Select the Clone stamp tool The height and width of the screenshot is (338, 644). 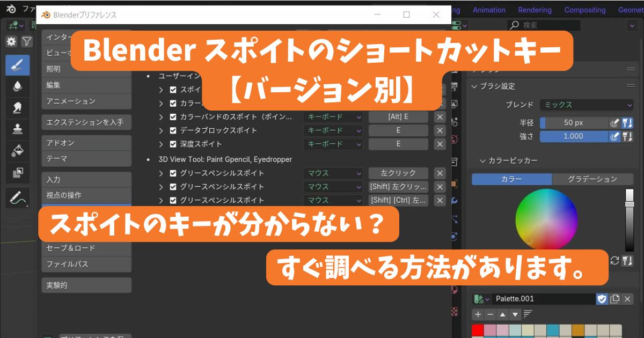pyautogui.click(x=17, y=129)
